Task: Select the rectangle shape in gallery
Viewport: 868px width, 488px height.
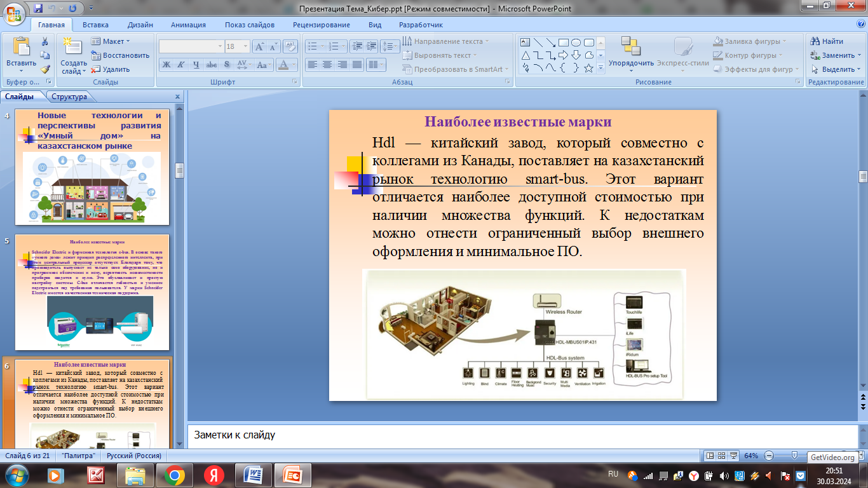Action: point(564,43)
